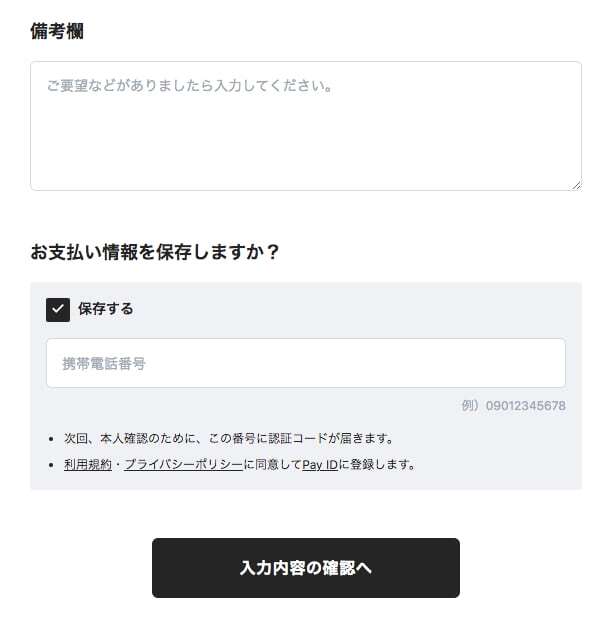
Task: Click the remarks textarea resize handle
Action: 576,185
